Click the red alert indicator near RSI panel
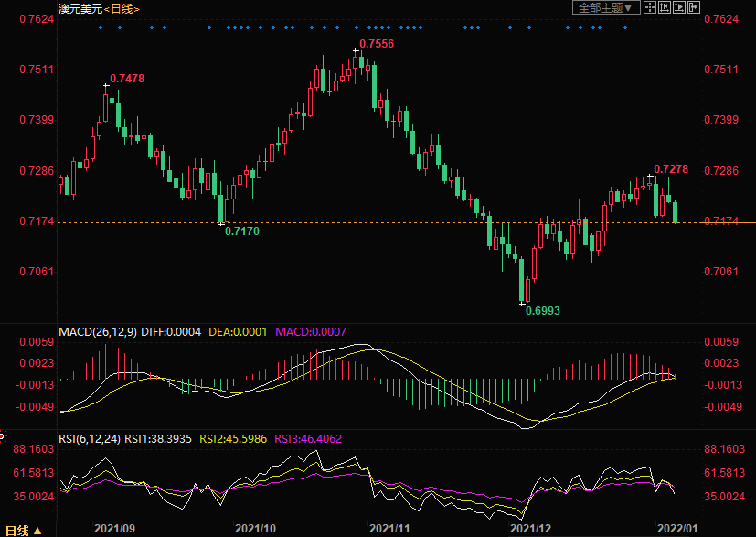This screenshot has width=756, height=537. pyautogui.click(x=3, y=437)
